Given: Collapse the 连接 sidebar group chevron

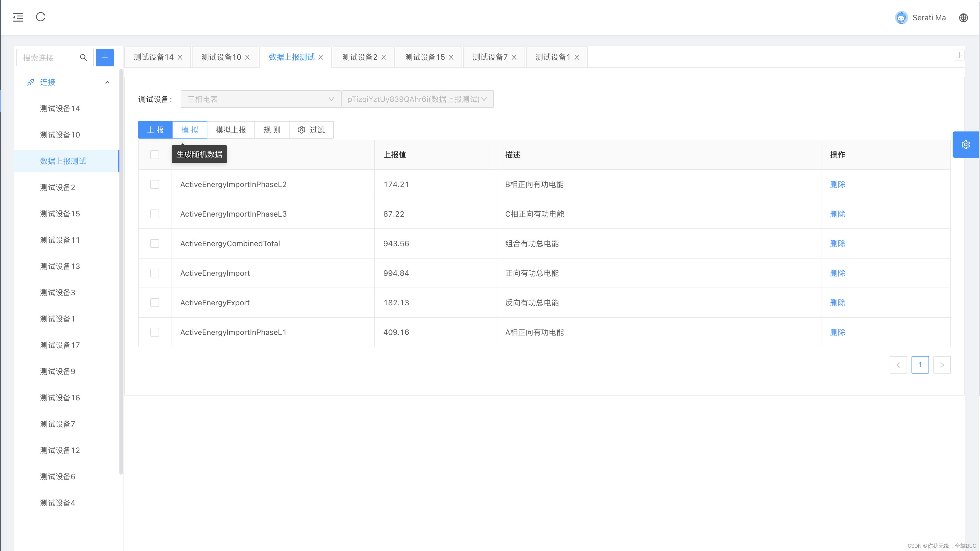Looking at the screenshot, I should coord(107,82).
